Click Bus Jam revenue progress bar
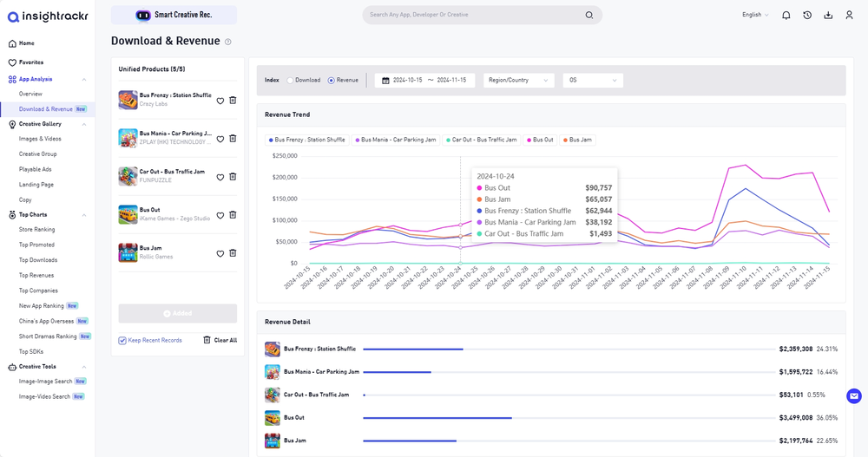Image resolution: width=868 pixels, height=457 pixels. (569, 441)
